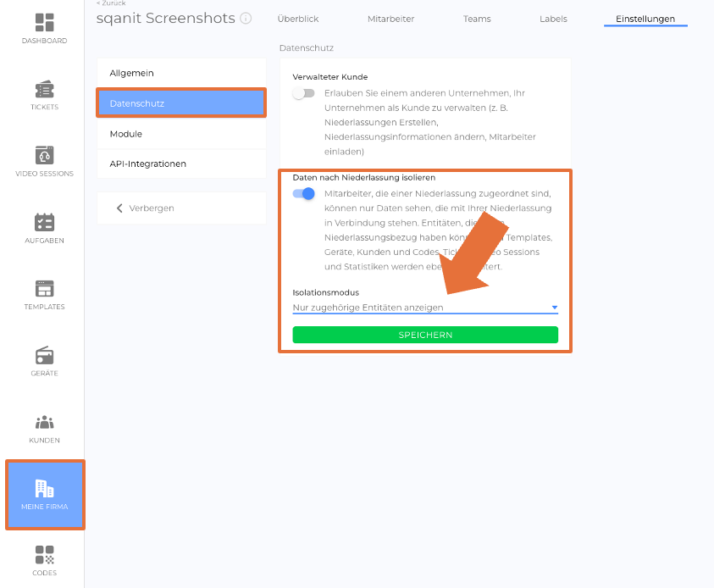Select API-Integrationen in settings list
This screenshot has height=588, width=714.
[147, 164]
